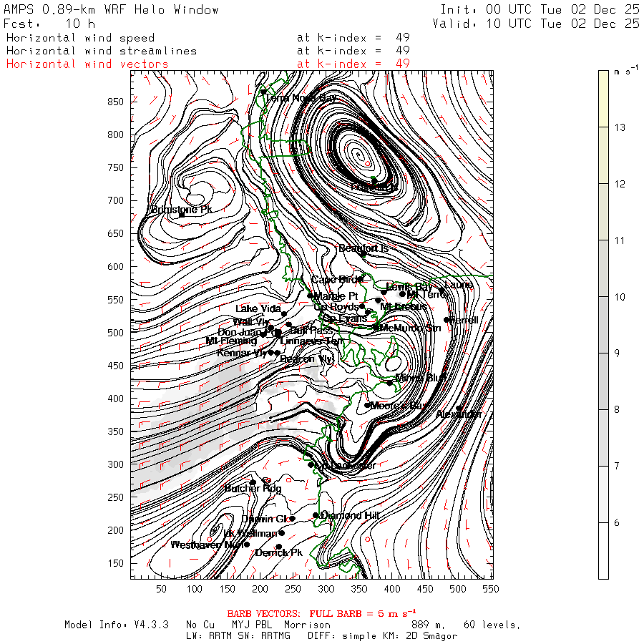This screenshot has width=644, height=644.
Task: Select the Lake Vida marker dot
Action: click(x=284, y=314)
